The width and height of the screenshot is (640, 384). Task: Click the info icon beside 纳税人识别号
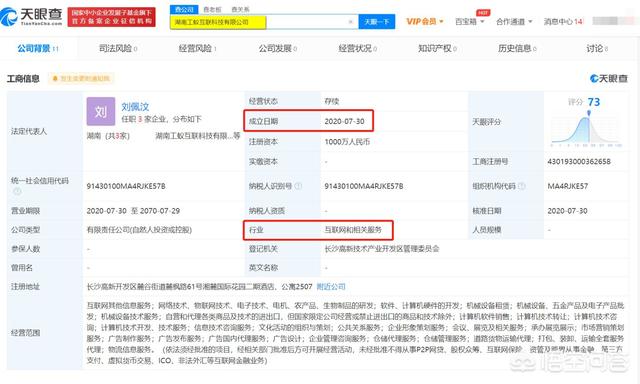[x=298, y=186]
